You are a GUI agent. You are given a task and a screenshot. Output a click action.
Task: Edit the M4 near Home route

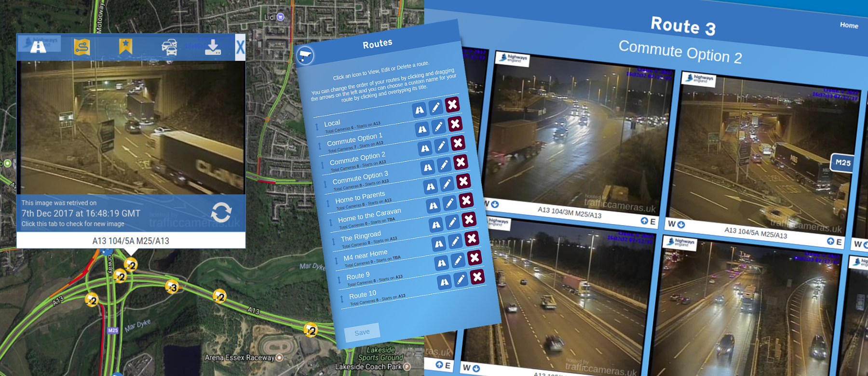pyautogui.click(x=455, y=241)
